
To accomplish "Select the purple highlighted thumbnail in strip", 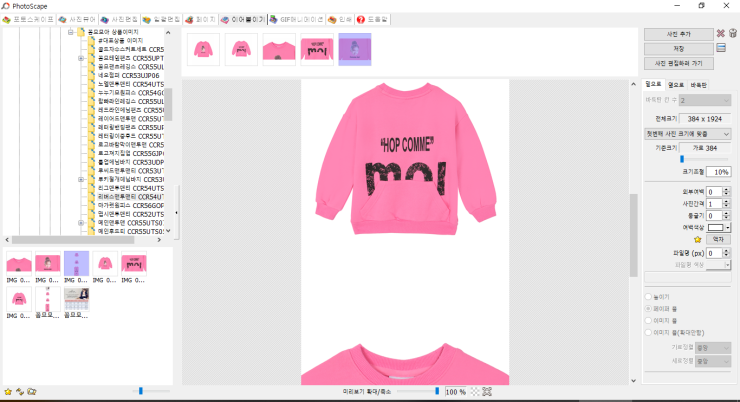I will (355, 50).
